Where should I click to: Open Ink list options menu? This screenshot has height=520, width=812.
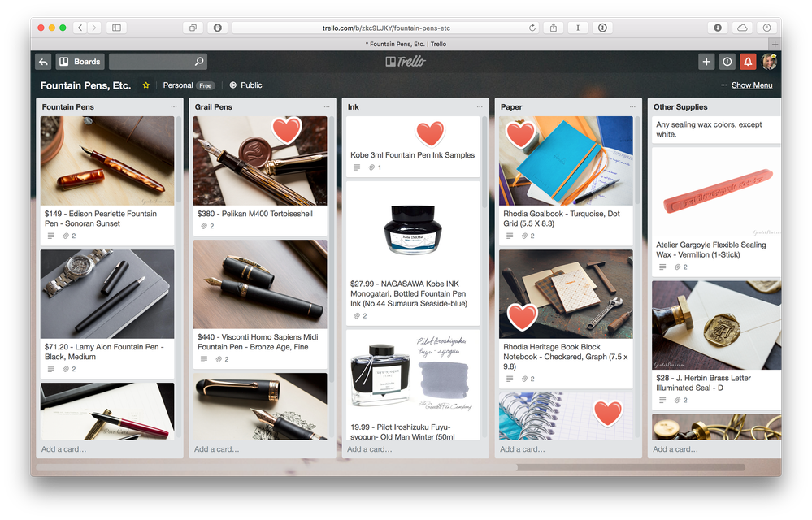click(480, 107)
